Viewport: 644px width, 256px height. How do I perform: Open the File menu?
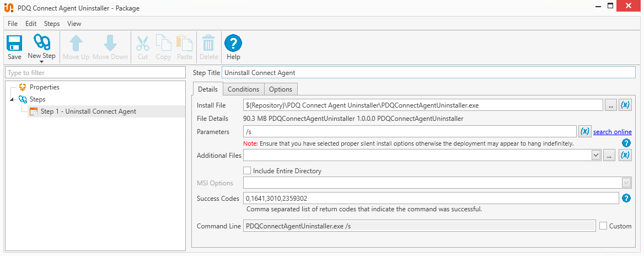point(13,23)
